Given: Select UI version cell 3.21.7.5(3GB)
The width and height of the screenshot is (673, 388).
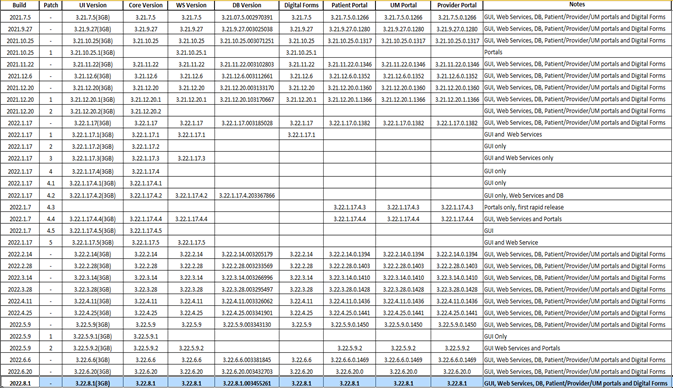Looking at the screenshot, I should [x=93, y=18].
